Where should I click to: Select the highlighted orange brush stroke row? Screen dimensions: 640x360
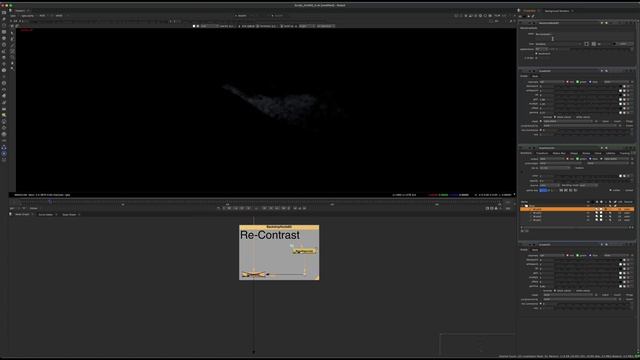(577, 209)
